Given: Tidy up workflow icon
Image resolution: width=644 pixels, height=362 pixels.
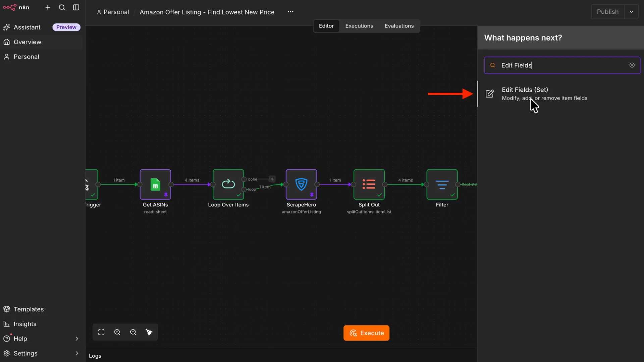Looking at the screenshot, I should click(x=149, y=332).
